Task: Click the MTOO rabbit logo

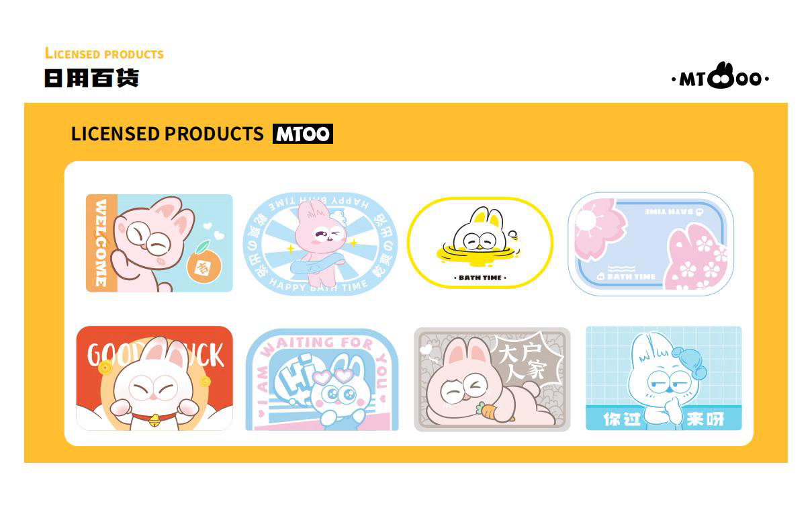Action: (720, 77)
